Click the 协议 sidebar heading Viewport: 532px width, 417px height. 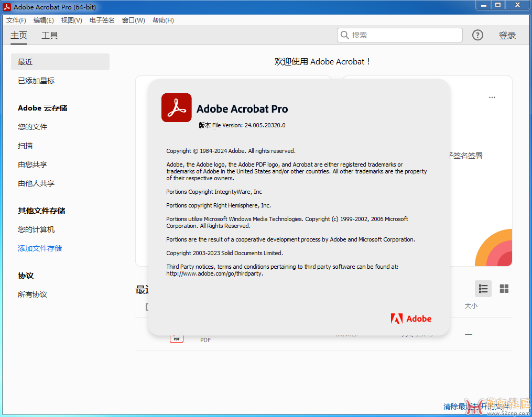[x=26, y=276]
